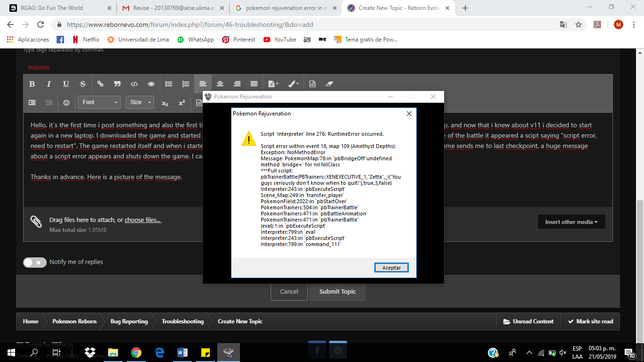Click the choose files link
644x362 pixels.
pos(143,220)
